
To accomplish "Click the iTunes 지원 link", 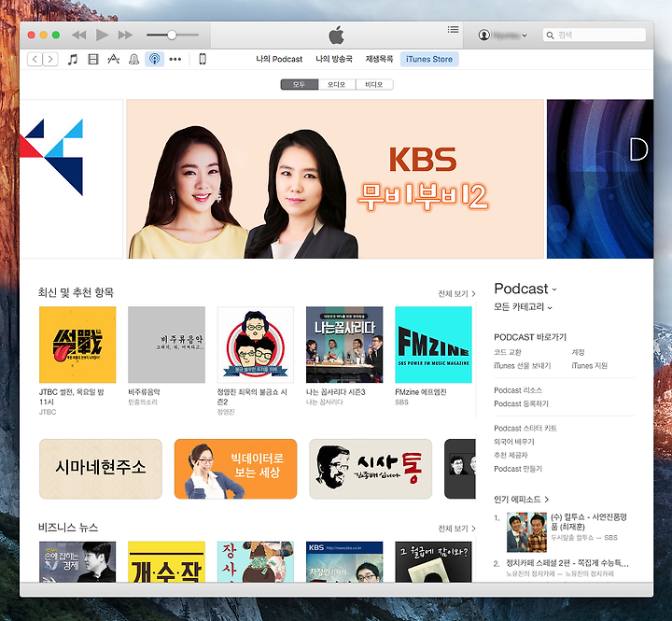I will [x=589, y=366].
